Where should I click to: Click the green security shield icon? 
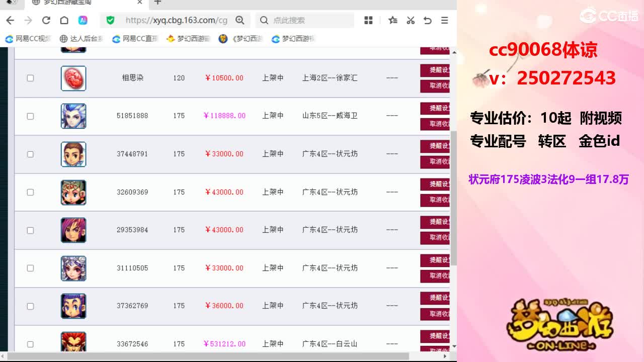[x=110, y=20]
